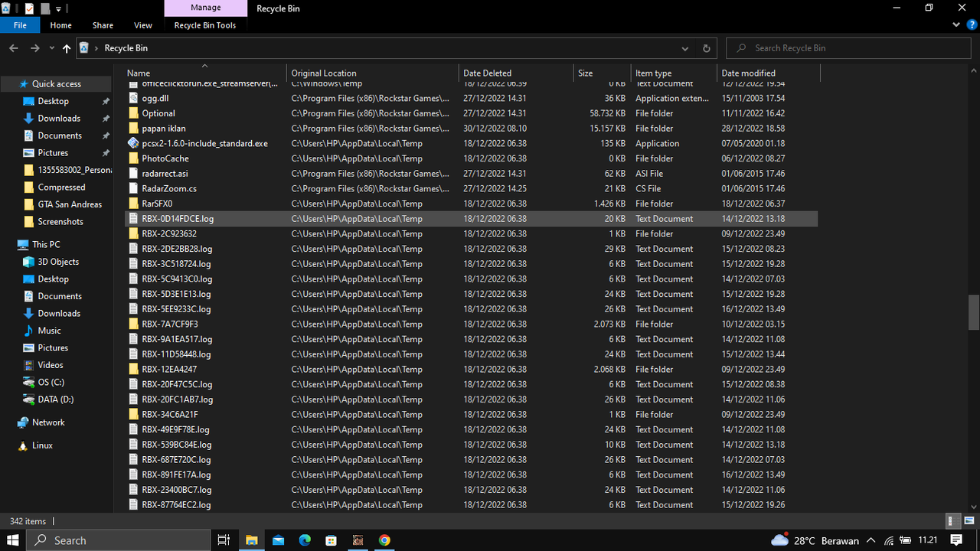Open the DATA (D:) drive
The image size is (980, 551).
click(55, 399)
